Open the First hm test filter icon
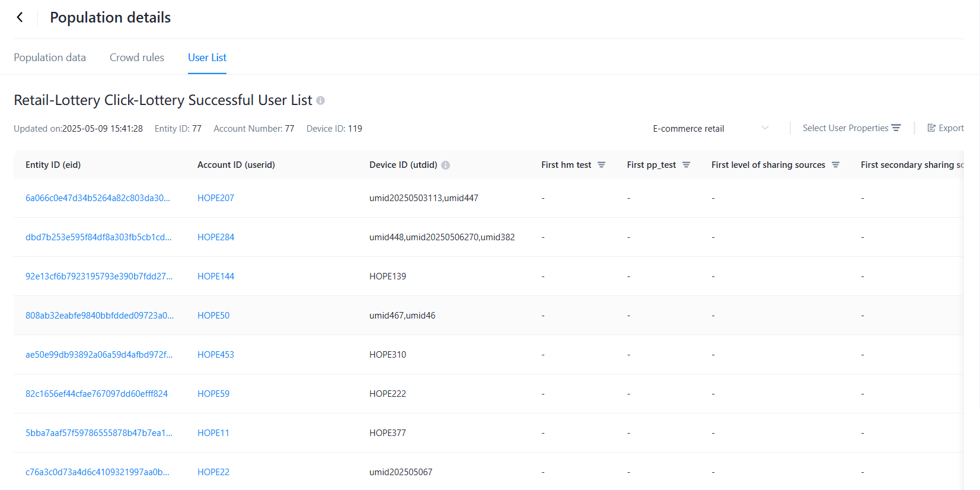The width and height of the screenshot is (980, 490). pyautogui.click(x=601, y=165)
